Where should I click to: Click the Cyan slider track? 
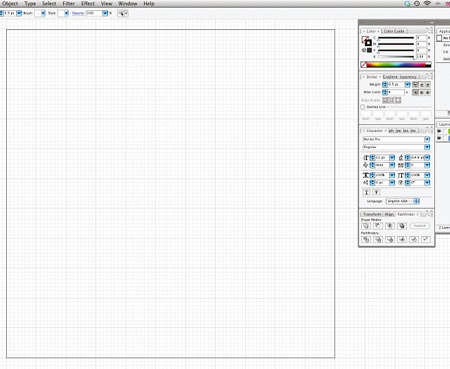[x=396, y=38]
